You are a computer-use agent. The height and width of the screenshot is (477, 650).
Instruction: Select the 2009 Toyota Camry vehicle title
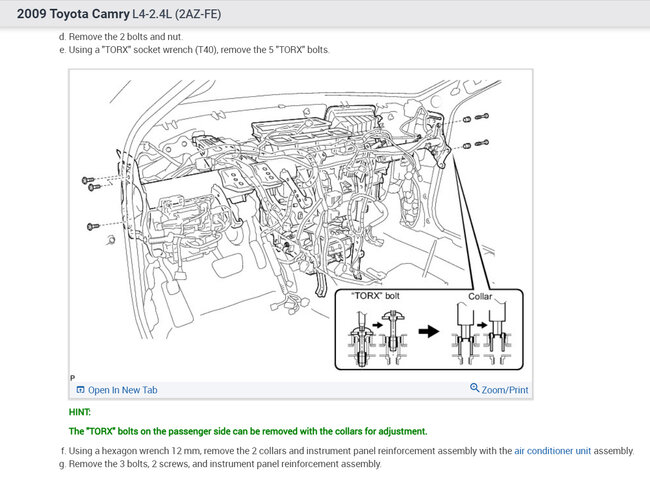coord(73,14)
